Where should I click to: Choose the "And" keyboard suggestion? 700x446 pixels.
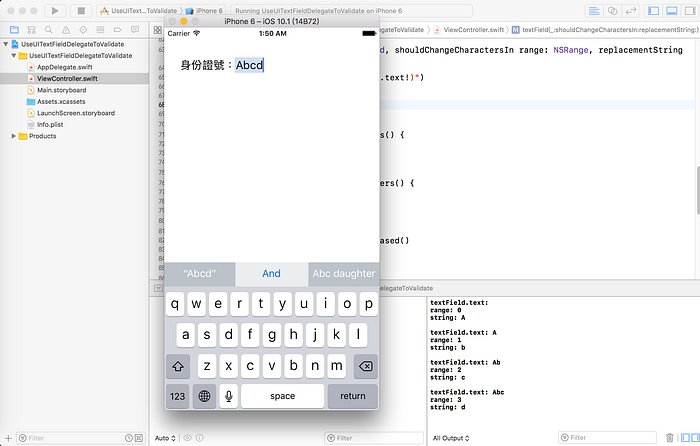pos(271,274)
